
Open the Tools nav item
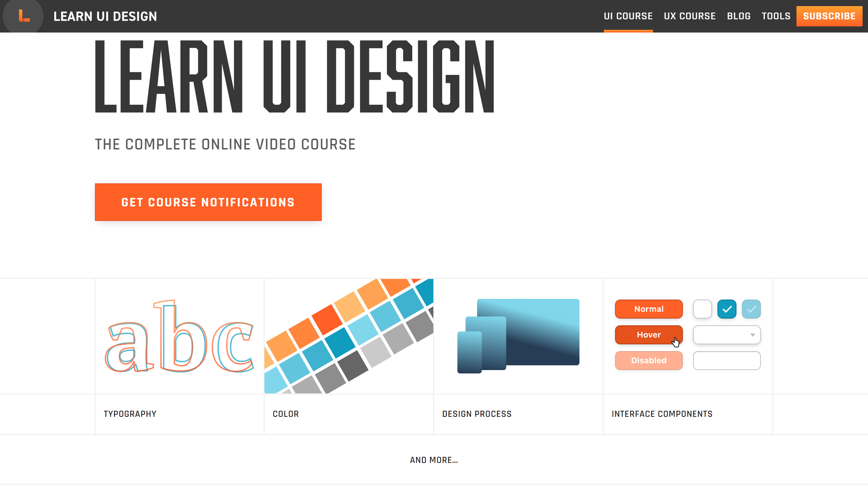tap(776, 16)
